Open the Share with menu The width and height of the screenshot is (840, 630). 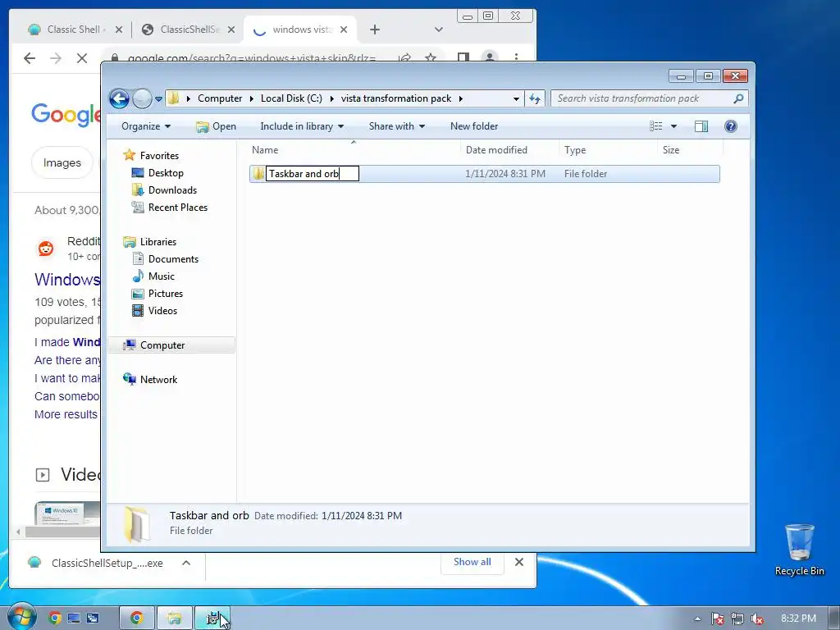396,126
